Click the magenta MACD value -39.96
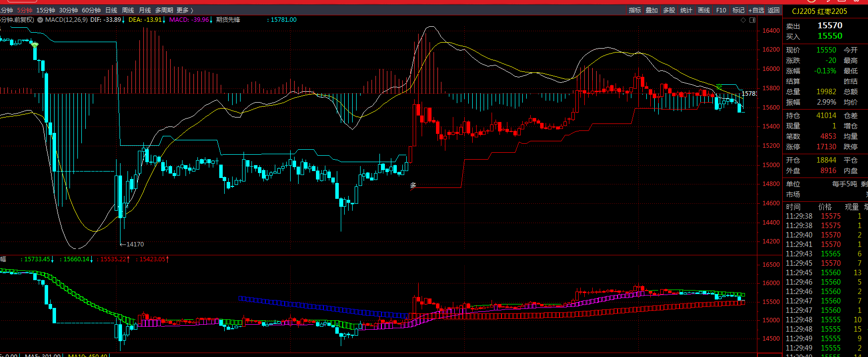The width and height of the screenshot is (868, 357). 200,20
